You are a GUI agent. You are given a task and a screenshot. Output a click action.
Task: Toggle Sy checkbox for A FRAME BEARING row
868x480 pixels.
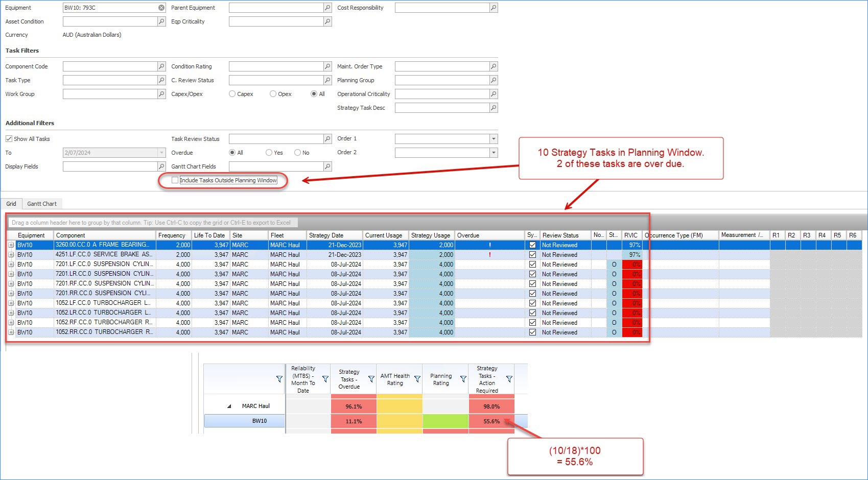coord(533,245)
